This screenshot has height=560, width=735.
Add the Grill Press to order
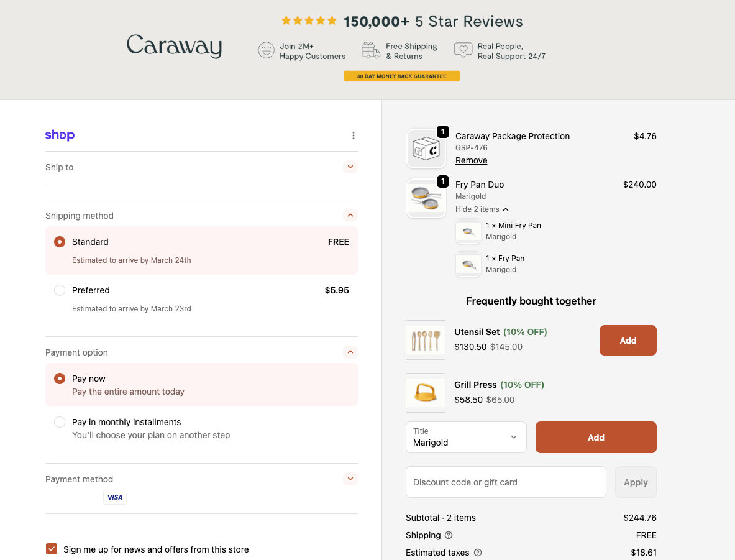596,437
